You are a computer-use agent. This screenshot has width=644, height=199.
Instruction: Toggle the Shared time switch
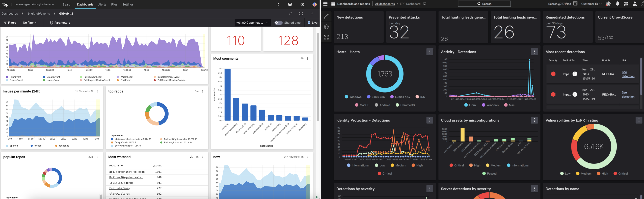click(278, 23)
